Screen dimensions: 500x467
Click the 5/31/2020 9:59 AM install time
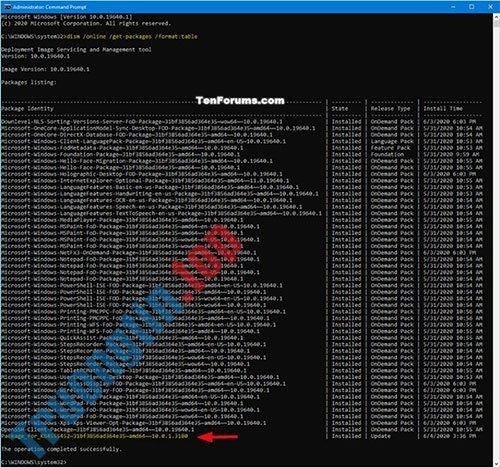coord(451,154)
